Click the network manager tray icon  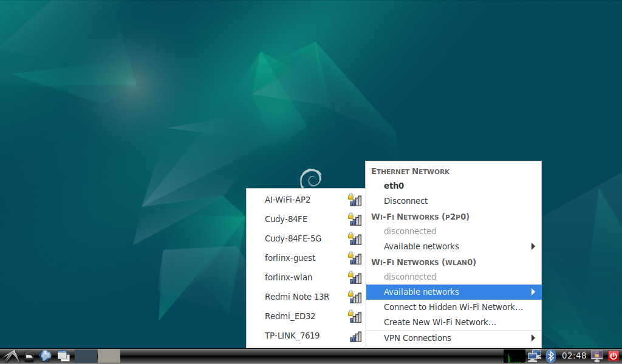tap(535, 356)
